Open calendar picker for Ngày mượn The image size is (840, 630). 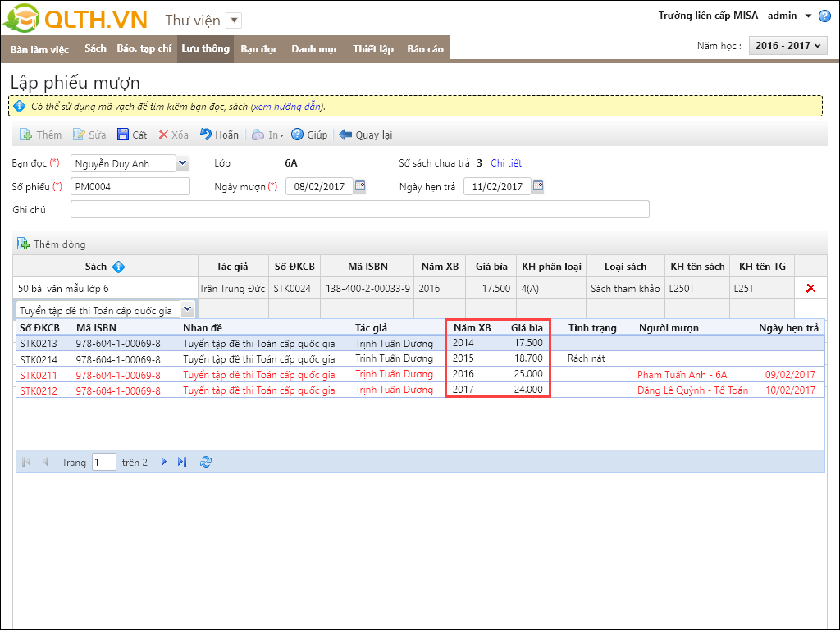coord(359,186)
